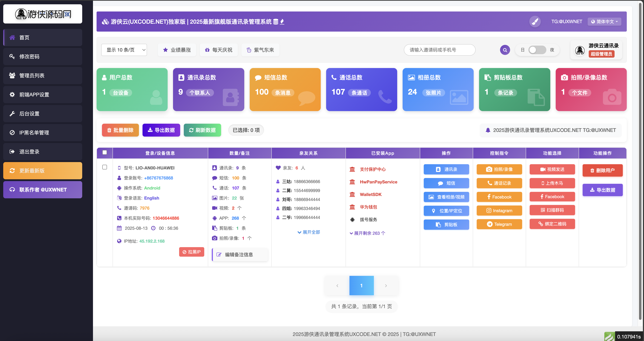Click the blue 通讯录 operation button
The height and width of the screenshot is (341, 644).
click(446, 169)
